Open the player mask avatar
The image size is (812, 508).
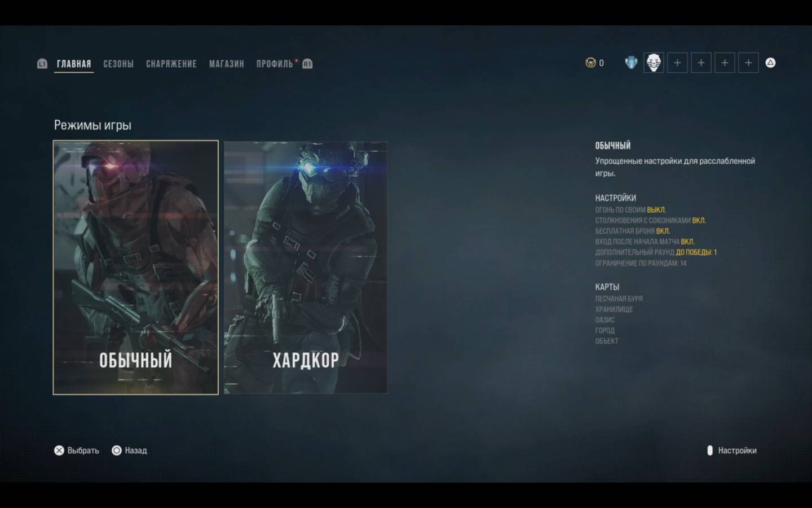(654, 63)
